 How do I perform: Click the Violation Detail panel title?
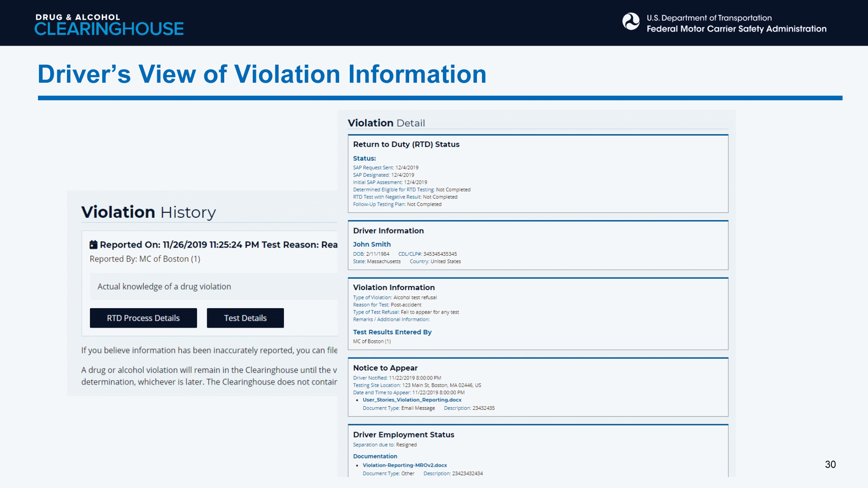coord(386,123)
